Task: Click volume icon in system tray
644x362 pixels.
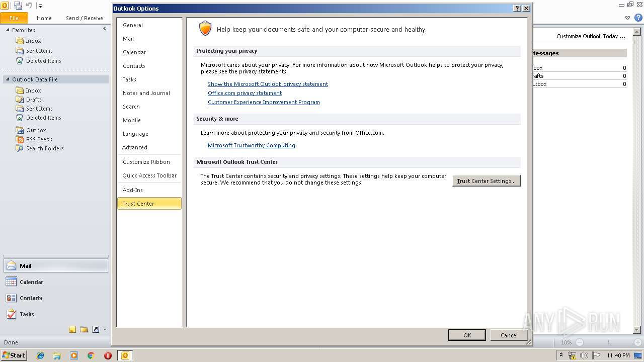Action: click(584, 355)
